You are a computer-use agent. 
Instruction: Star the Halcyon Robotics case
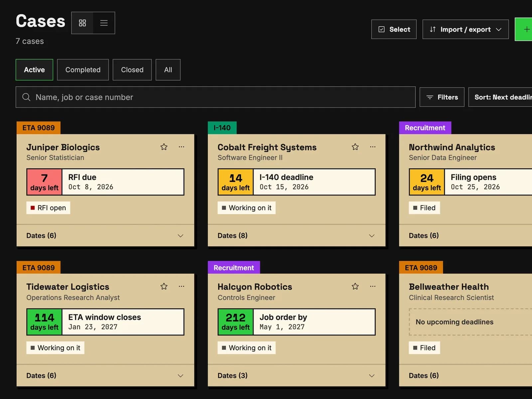click(x=355, y=286)
